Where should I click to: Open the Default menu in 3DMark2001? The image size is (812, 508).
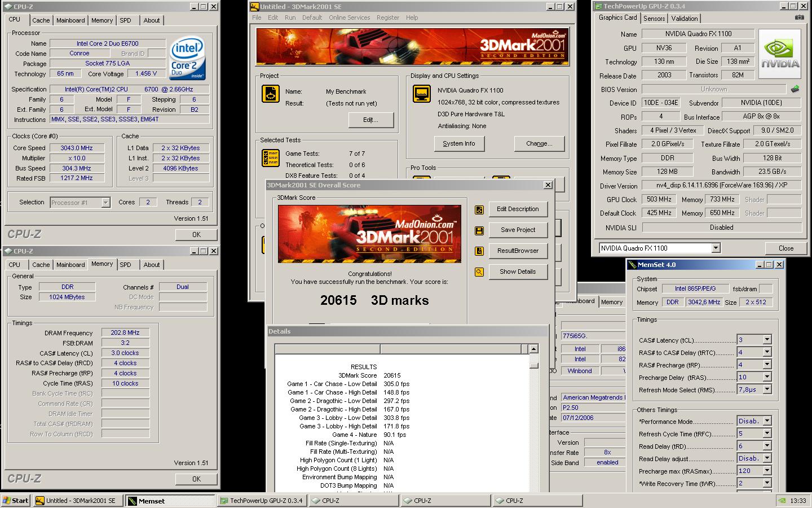coord(312,17)
